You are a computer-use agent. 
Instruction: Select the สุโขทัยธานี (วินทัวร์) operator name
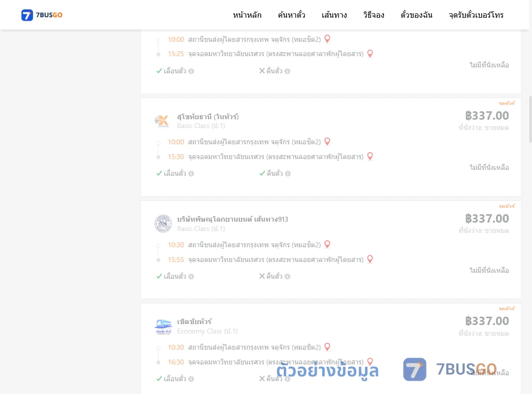click(208, 117)
